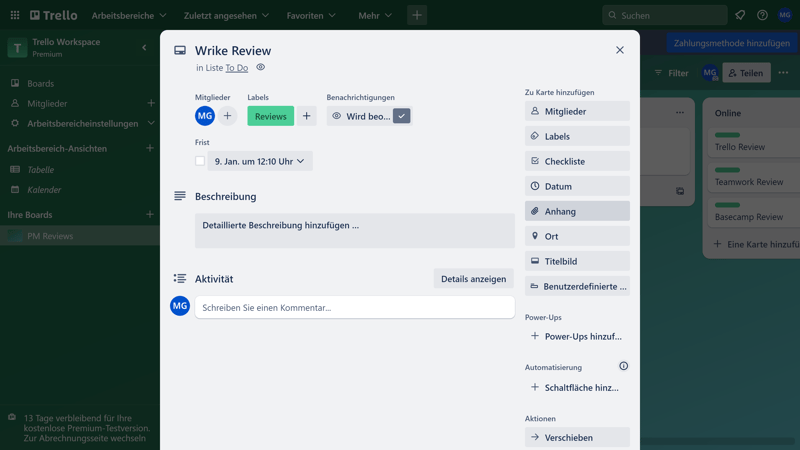
Task: Click the Trello logo home link
Action: pos(54,15)
